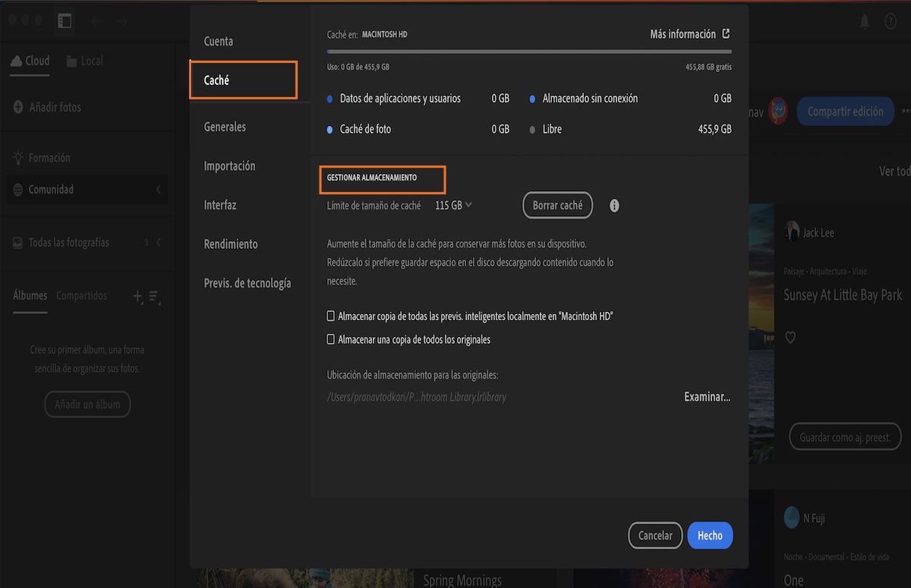Open the cache size limit 115 GB dropdown
911x588 pixels.
[453, 205]
